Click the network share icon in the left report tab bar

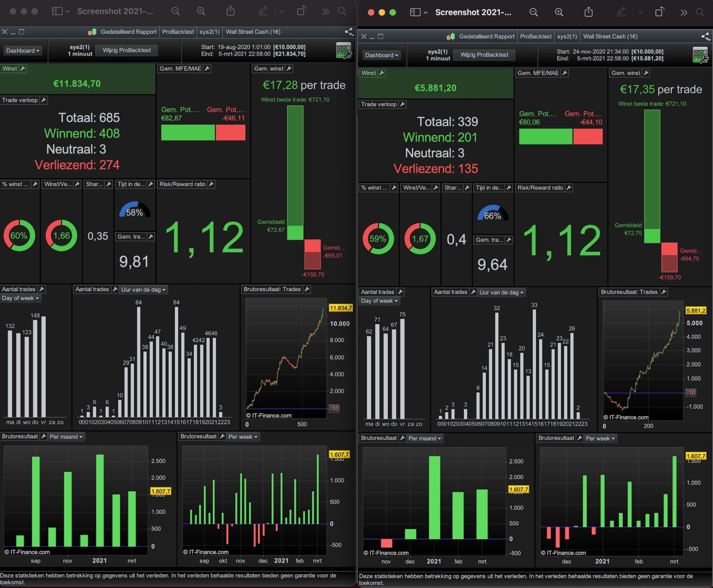point(349,32)
